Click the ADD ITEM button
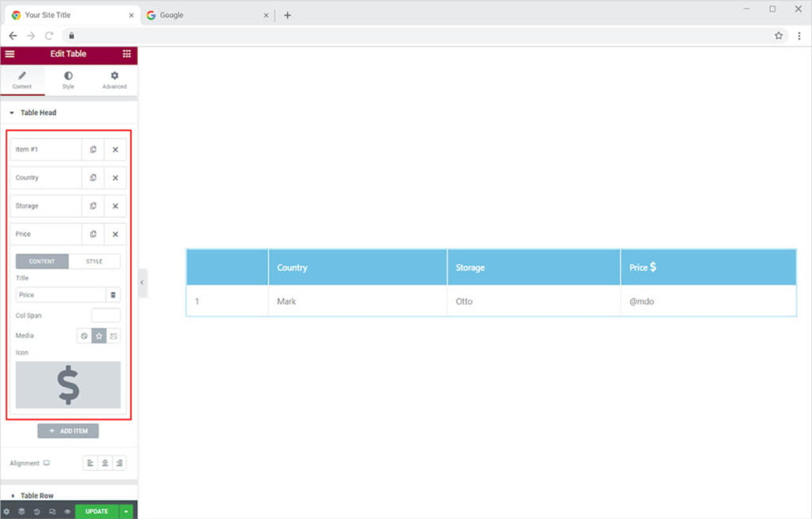Viewport: 812px width, 519px height. click(68, 431)
